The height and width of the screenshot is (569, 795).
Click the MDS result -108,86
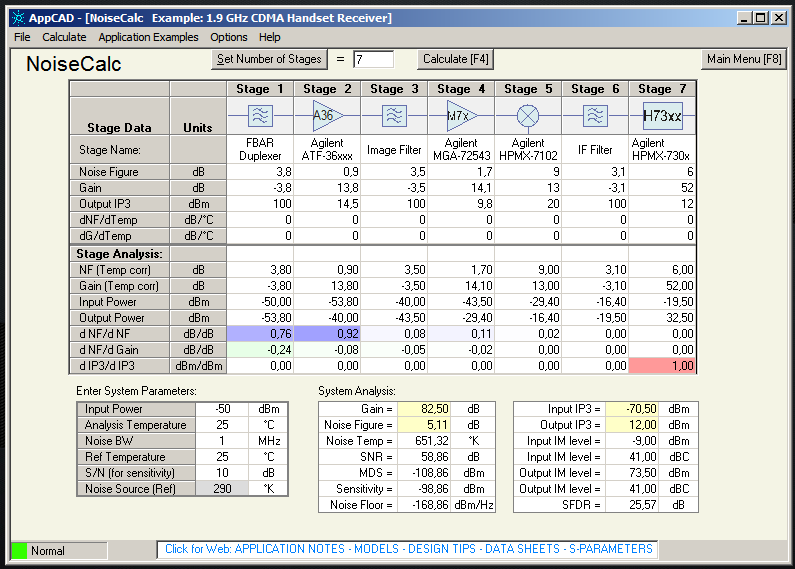pos(424,473)
